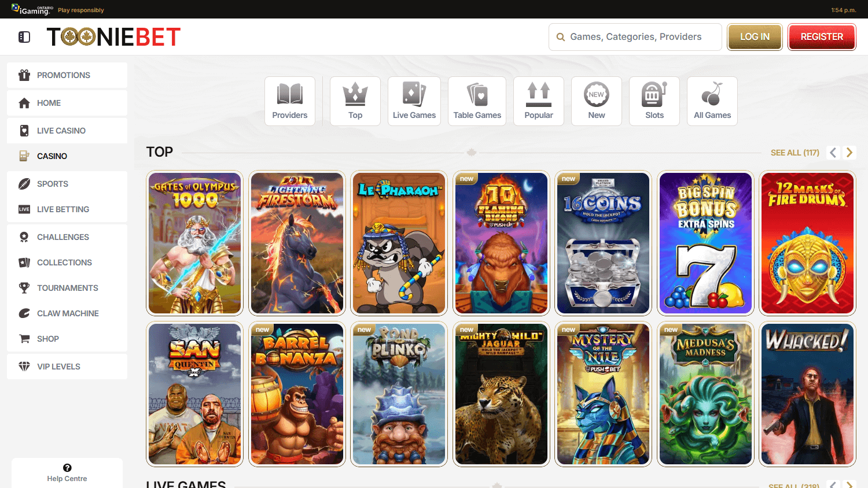This screenshot has height=488, width=868.
Task: Open 12 Masks of Fire Drums game
Action: click(808, 243)
